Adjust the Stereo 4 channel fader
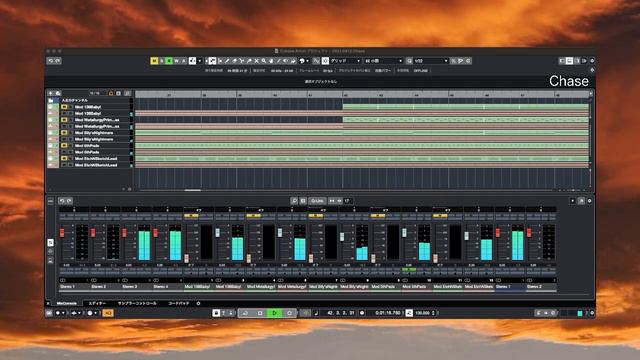This screenshot has width=640, height=360. point(156,233)
